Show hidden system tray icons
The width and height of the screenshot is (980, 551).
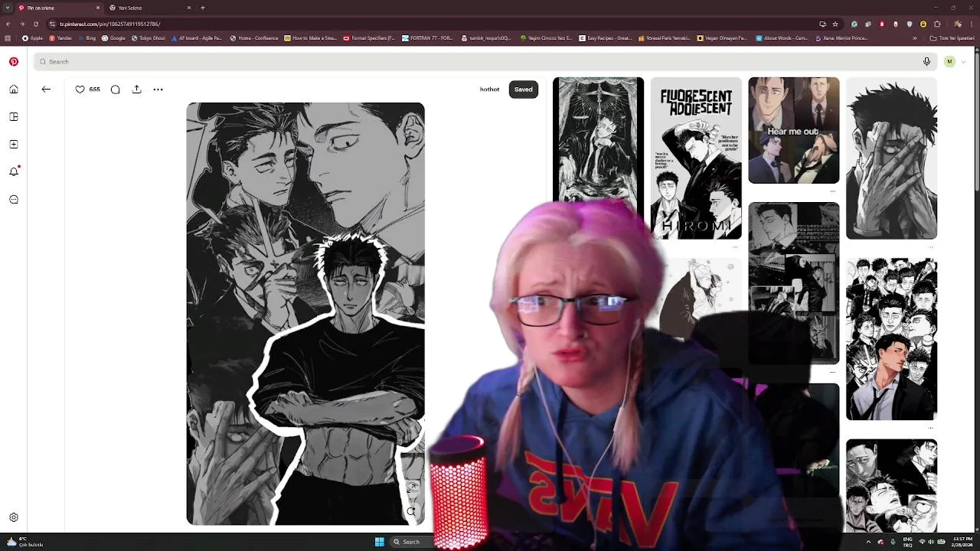[x=868, y=542]
